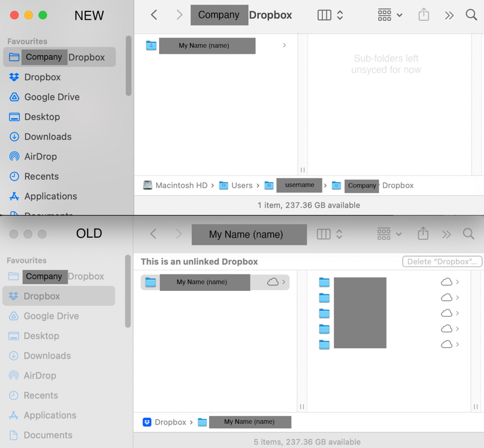This screenshot has height=448, width=484.
Task: Click username folder in NEW path bar
Action: coord(293,185)
